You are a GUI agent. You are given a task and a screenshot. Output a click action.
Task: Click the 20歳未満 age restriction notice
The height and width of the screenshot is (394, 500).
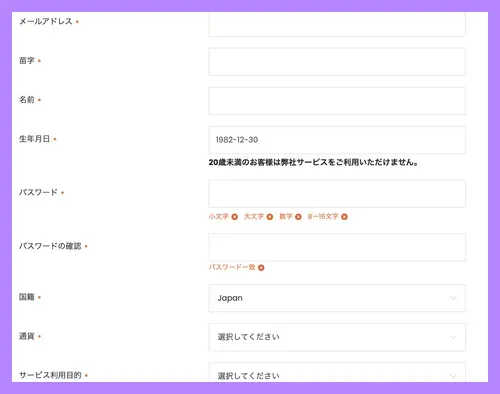[313, 162]
